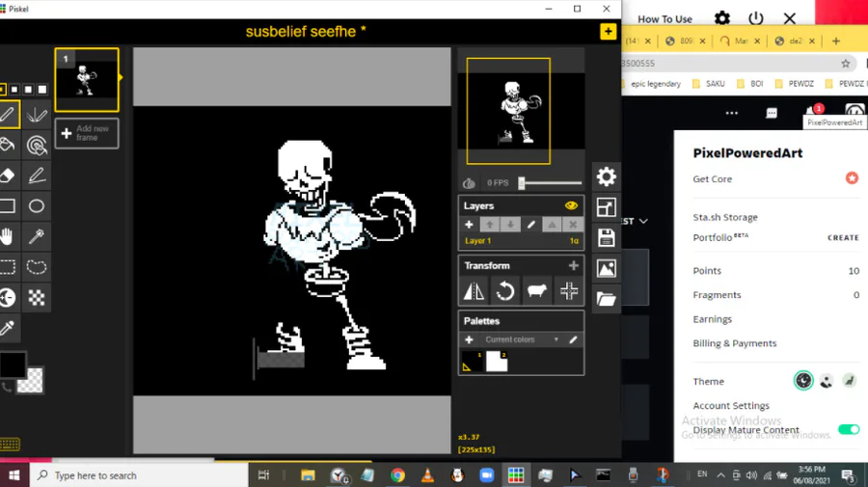Image resolution: width=868 pixels, height=487 pixels.
Task: Select the Pen tool in Piskel
Action: tap(8, 115)
